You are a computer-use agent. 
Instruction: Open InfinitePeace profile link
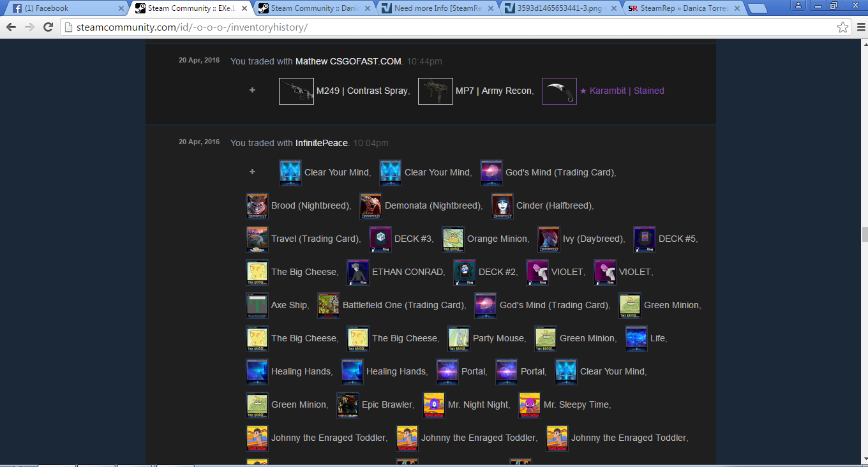pyautogui.click(x=322, y=143)
